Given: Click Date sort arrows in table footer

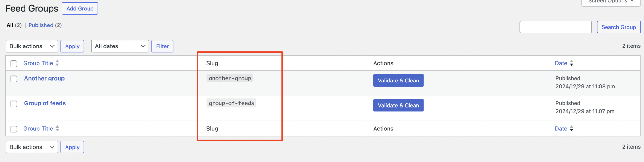Looking at the screenshot, I should click(571, 129).
